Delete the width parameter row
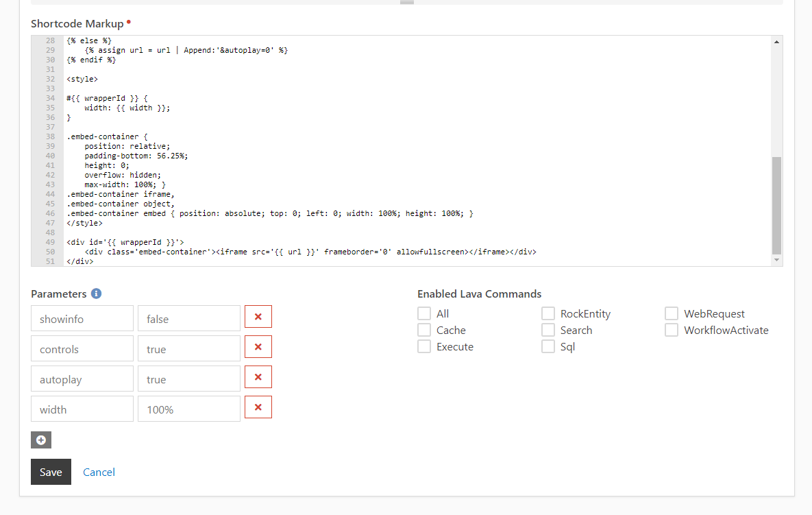Screen dimensions: 812x515 pyautogui.click(x=258, y=407)
